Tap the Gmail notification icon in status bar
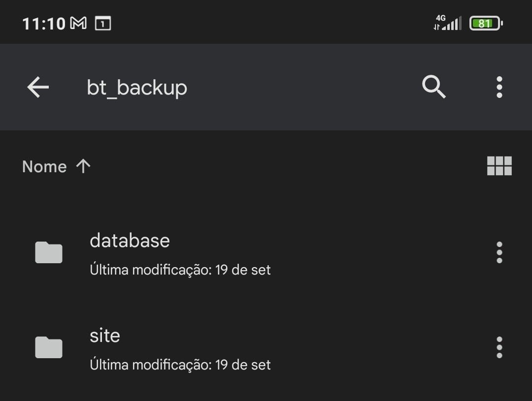The image size is (532, 401). (x=79, y=23)
